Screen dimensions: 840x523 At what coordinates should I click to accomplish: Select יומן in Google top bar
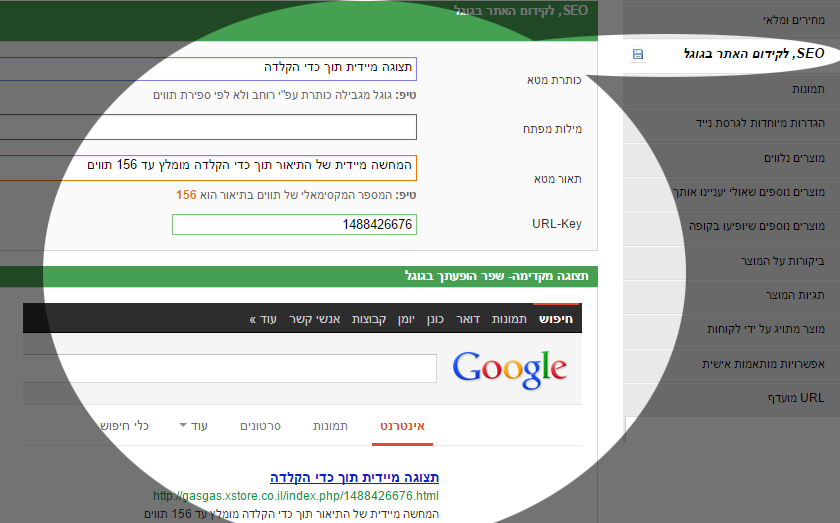coord(406,319)
